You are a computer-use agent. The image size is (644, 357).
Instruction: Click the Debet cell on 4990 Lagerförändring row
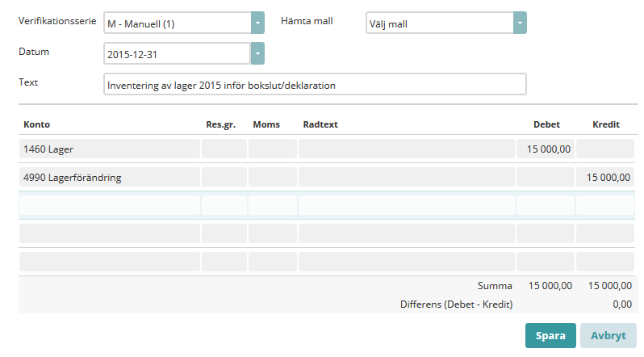click(545, 177)
